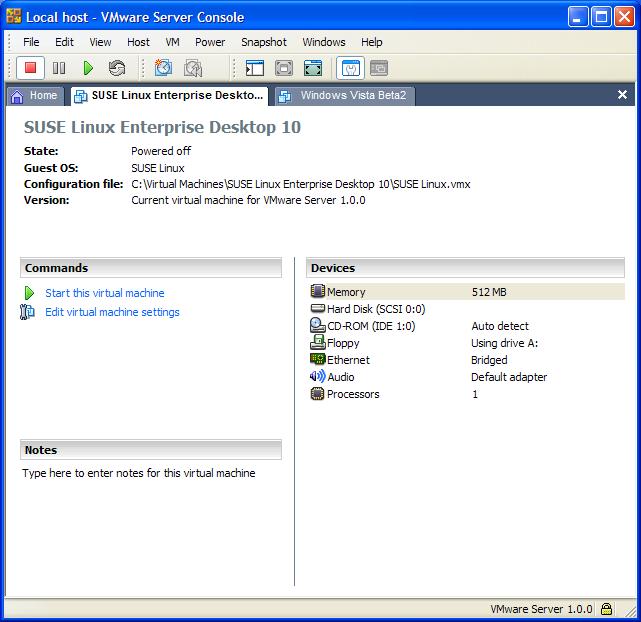Click the wrench icon beside Edit settings
This screenshot has width=641, height=622.
click(27, 312)
